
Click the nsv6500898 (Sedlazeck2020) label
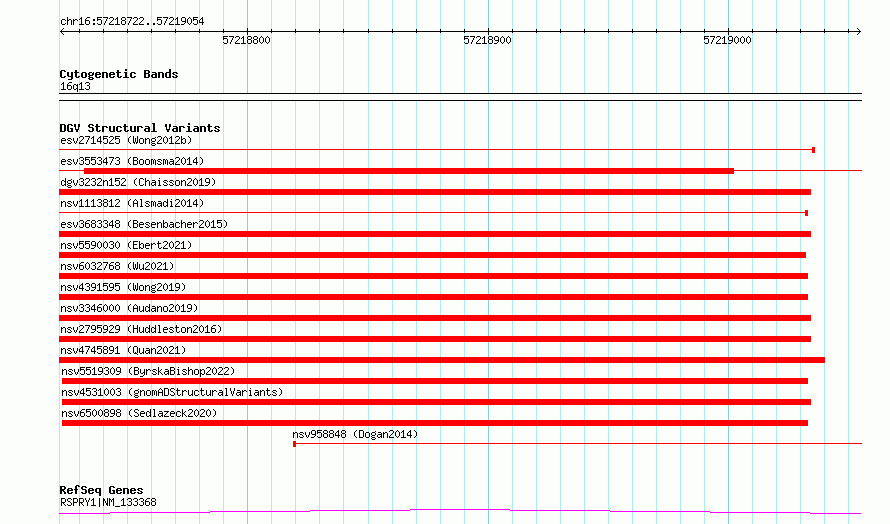pos(139,413)
